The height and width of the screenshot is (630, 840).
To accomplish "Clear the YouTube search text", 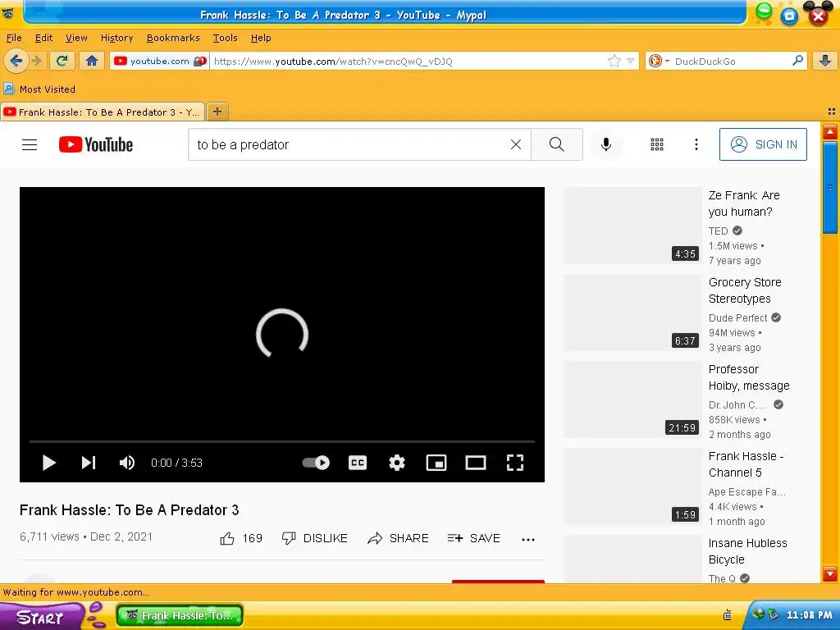I will [x=515, y=144].
